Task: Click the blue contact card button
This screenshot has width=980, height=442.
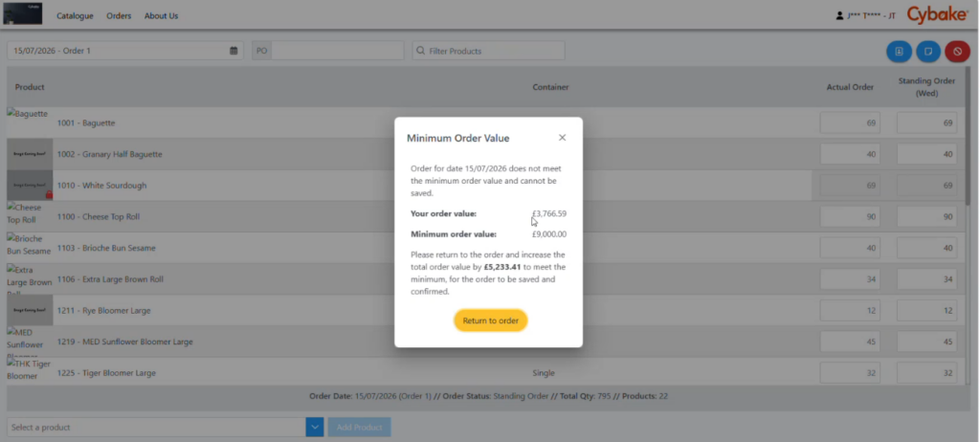Action: pos(899,52)
